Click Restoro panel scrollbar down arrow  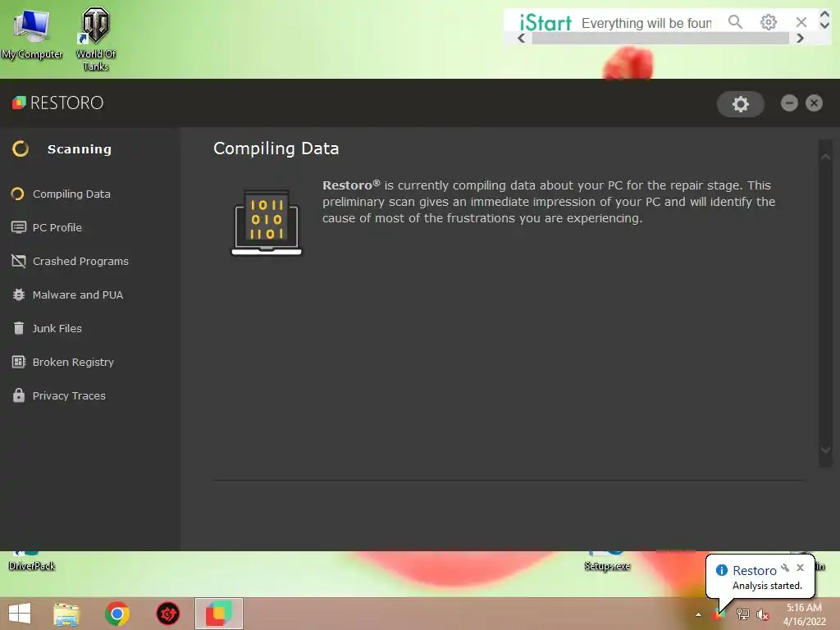825,450
